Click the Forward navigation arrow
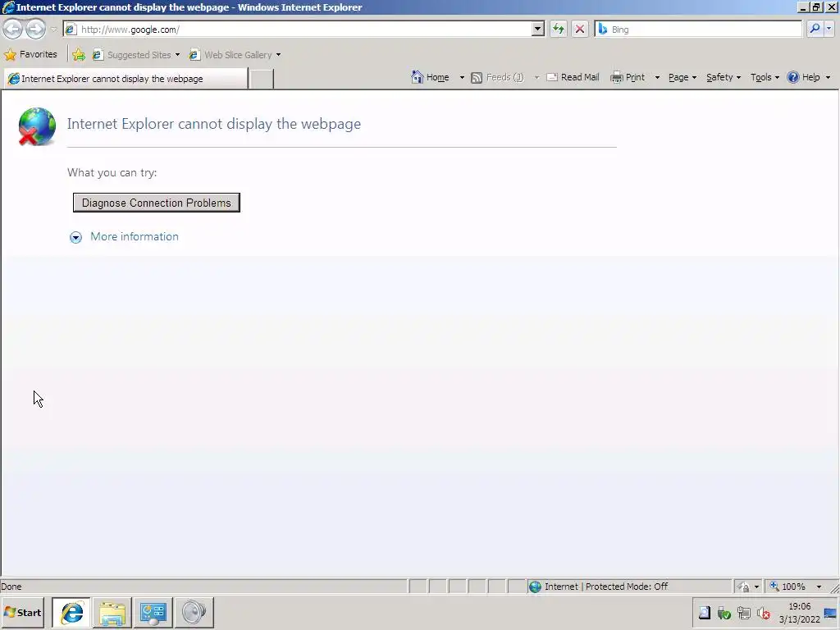Screen dimensions: 840x630 pos(35,29)
